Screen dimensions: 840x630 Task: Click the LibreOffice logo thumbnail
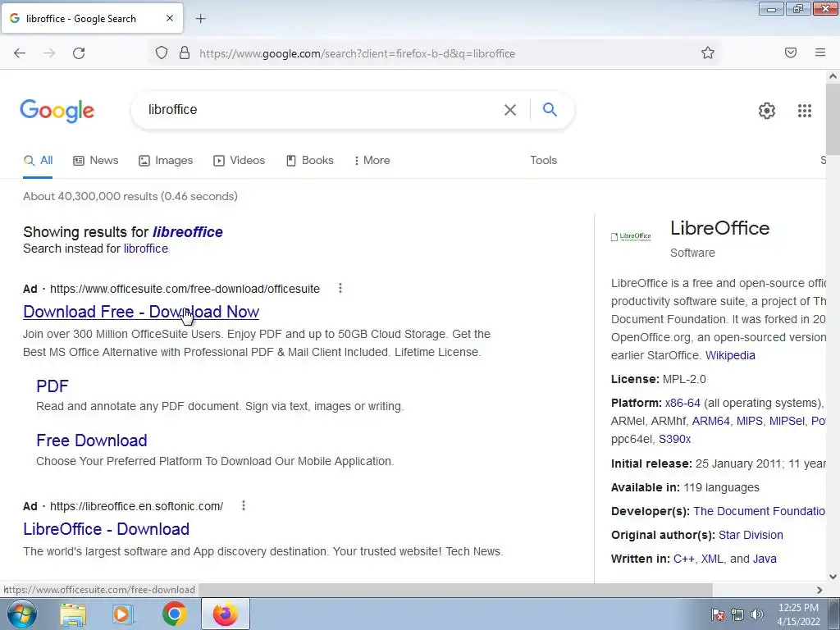pyautogui.click(x=631, y=237)
